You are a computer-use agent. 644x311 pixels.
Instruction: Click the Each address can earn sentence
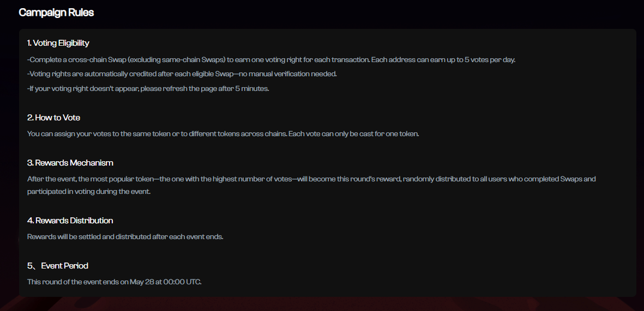(x=443, y=59)
